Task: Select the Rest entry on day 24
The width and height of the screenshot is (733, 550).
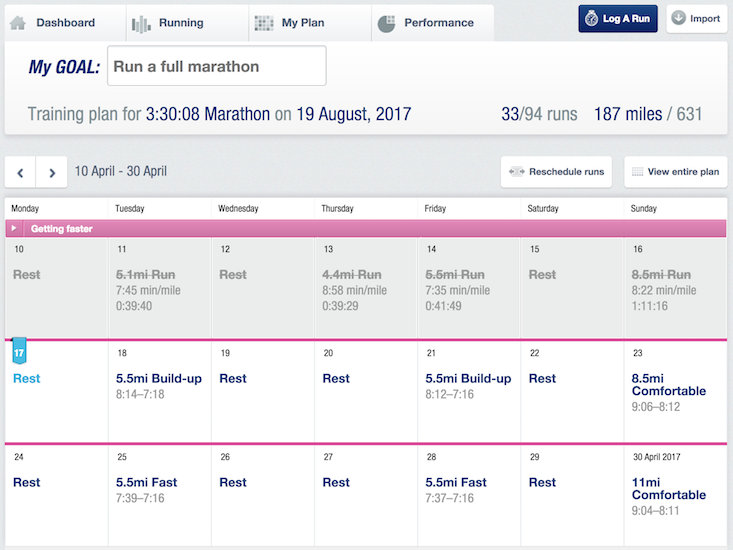Action: point(27,482)
